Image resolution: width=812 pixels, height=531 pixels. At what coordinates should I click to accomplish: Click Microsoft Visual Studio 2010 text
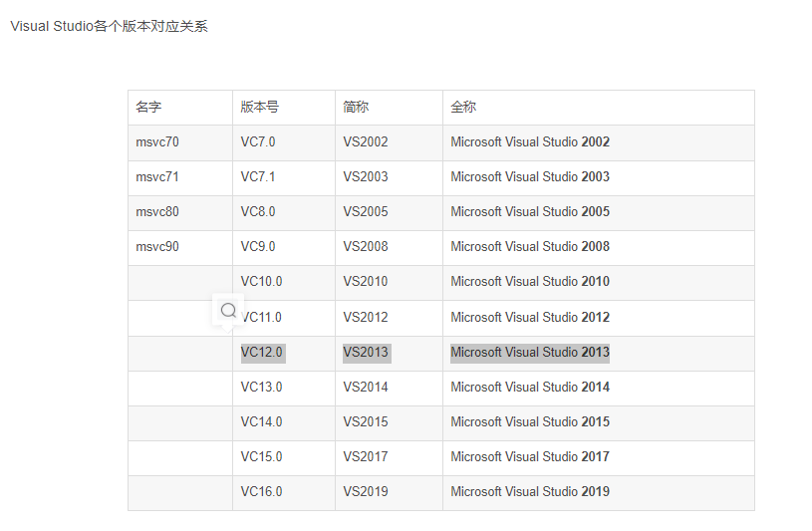530,282
